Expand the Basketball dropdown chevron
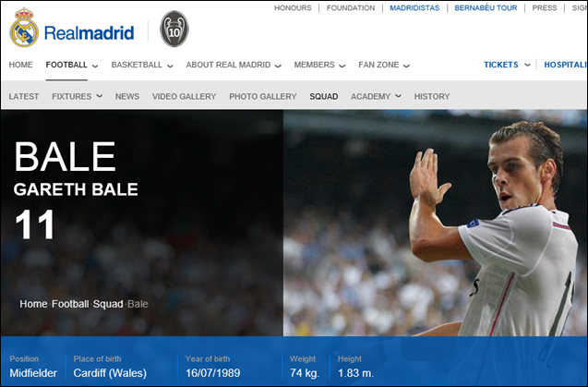Image resolution: width=588 pixels, height=387 pixels. tap(170, 66)
